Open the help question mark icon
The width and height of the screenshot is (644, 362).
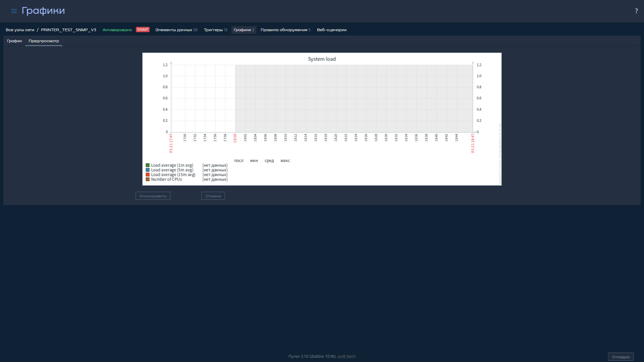(x=636, y=11)
